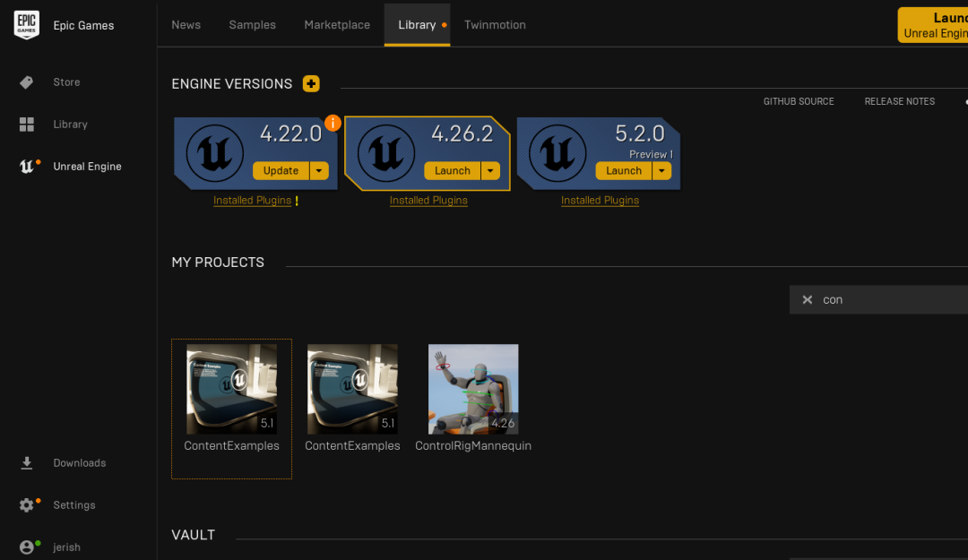Viewport: 968px width, 560px height.
Task: Expand the 4.22.0 Update dropdown arrow
Action: coord(319,170)
